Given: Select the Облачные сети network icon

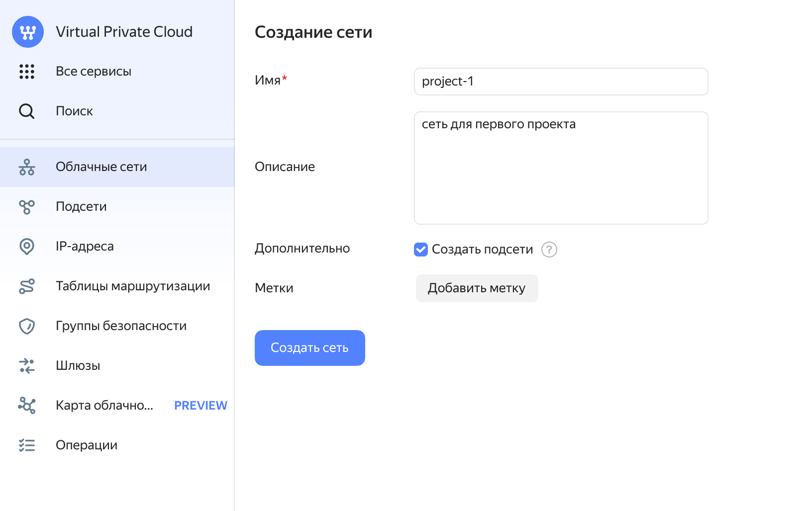Looking at the screenshot, I should coord(27,167).
